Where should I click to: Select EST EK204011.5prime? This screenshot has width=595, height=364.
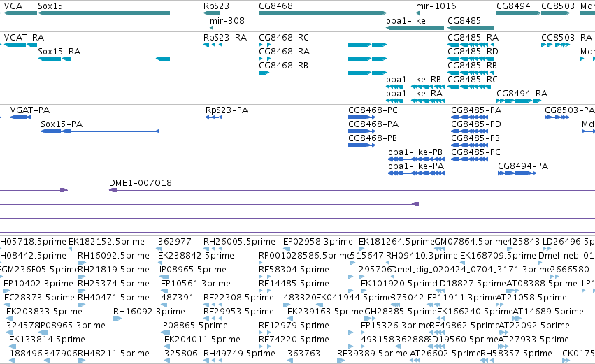(x=202, y=340)
